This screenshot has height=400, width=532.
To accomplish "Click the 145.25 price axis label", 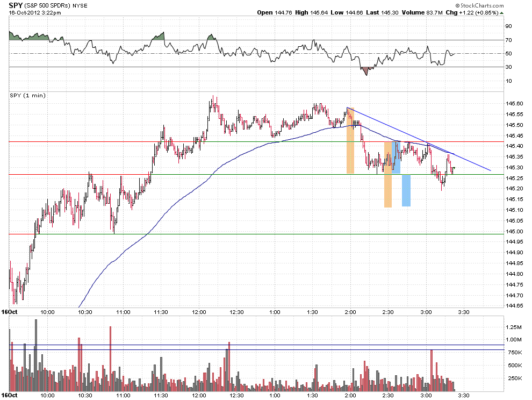I will [514, 178].
